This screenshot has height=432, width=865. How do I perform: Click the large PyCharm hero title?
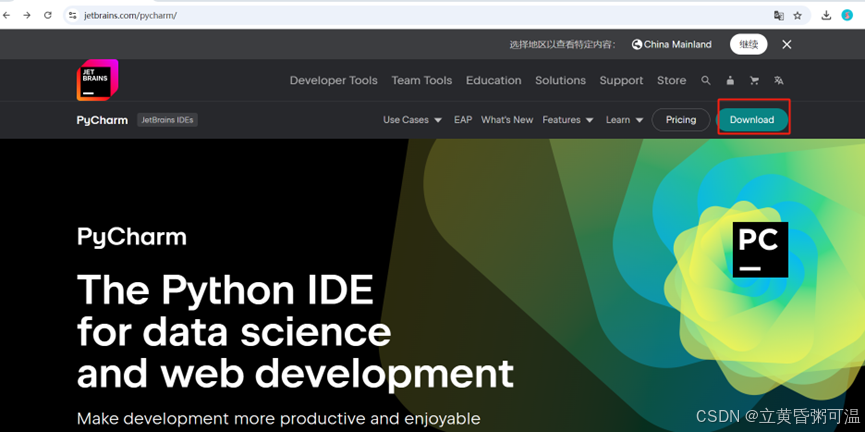132,237
